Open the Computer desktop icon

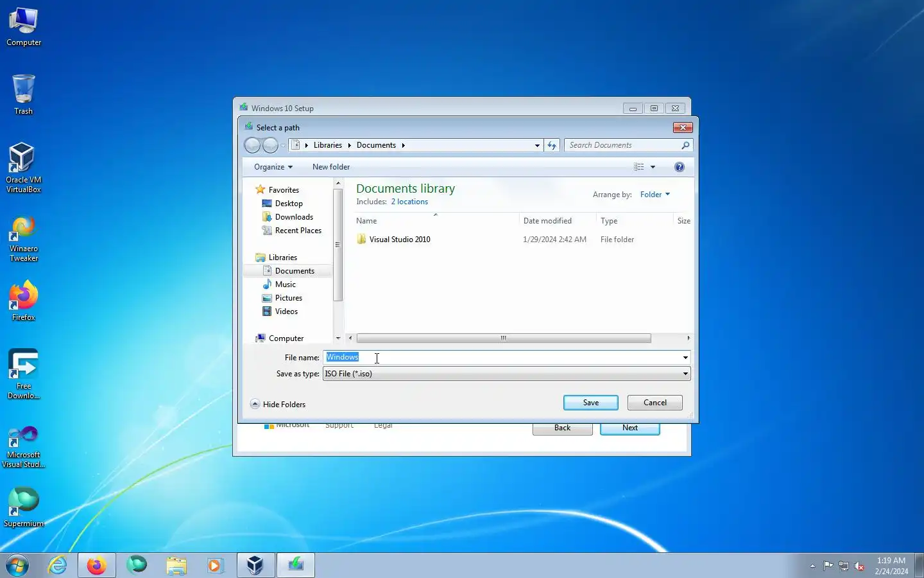[x=24, y=27]
